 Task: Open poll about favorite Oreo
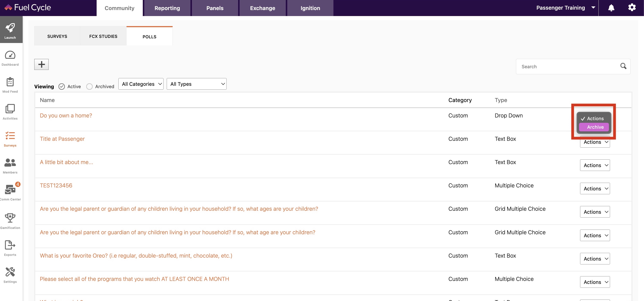tap(136, 256)
